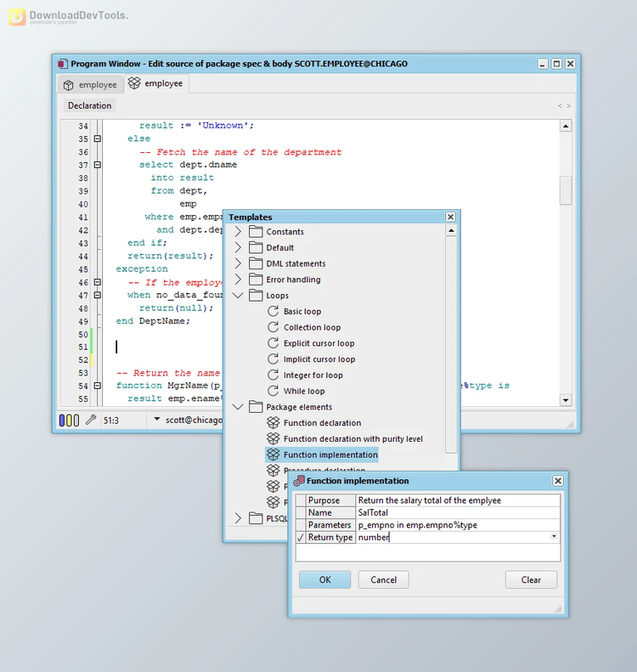Click Function declaration with purity level icon
Screen dimensions: 637x672
click(273, 438)
